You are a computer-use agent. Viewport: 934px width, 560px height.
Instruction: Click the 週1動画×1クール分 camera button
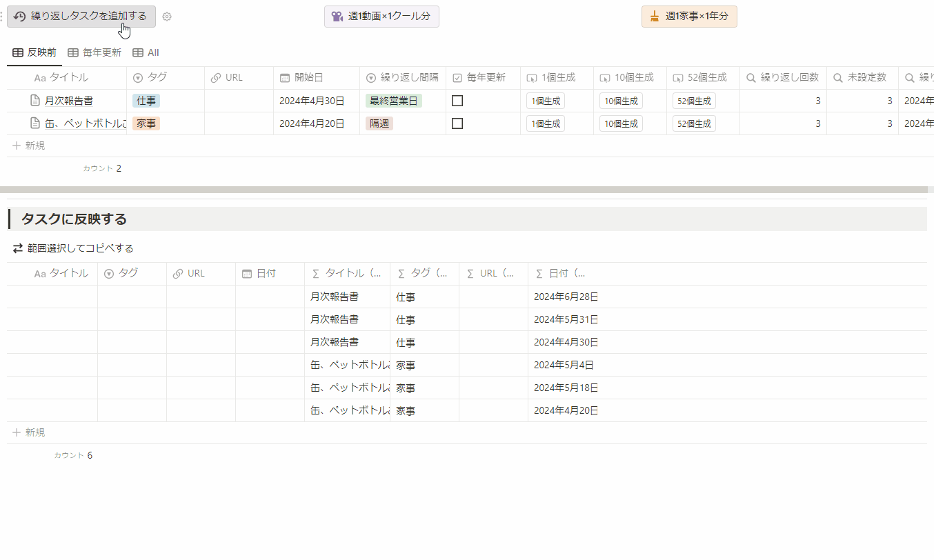coord(381,17)
